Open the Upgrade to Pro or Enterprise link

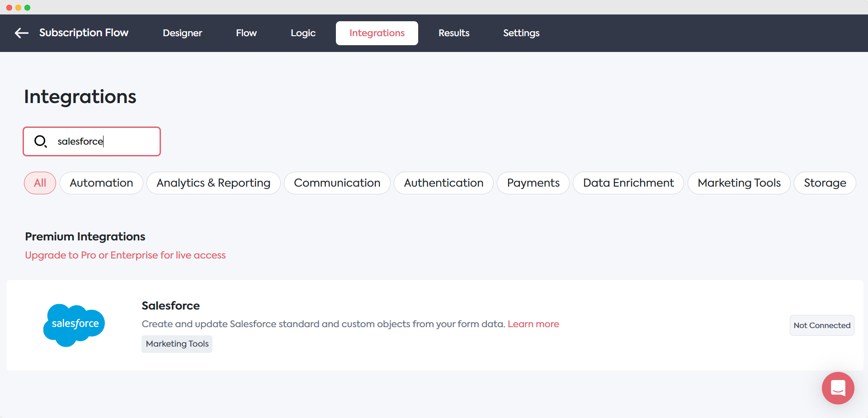[125, 255]
